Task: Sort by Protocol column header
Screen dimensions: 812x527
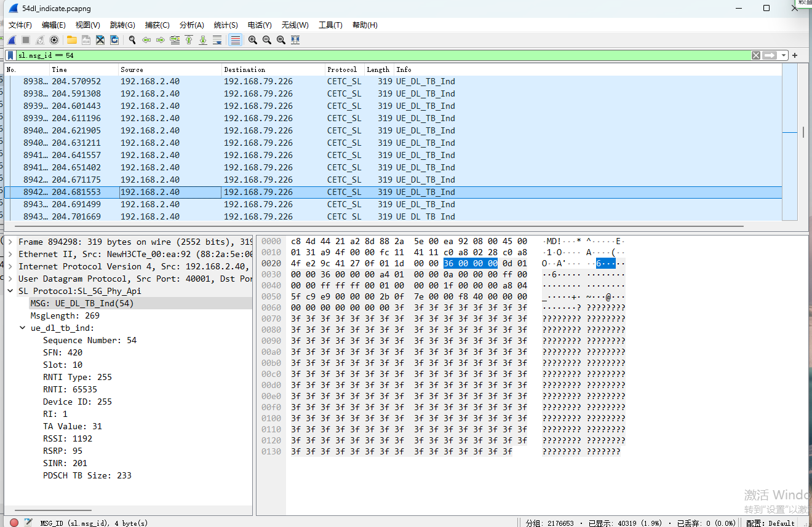Action: coord(344,69)
